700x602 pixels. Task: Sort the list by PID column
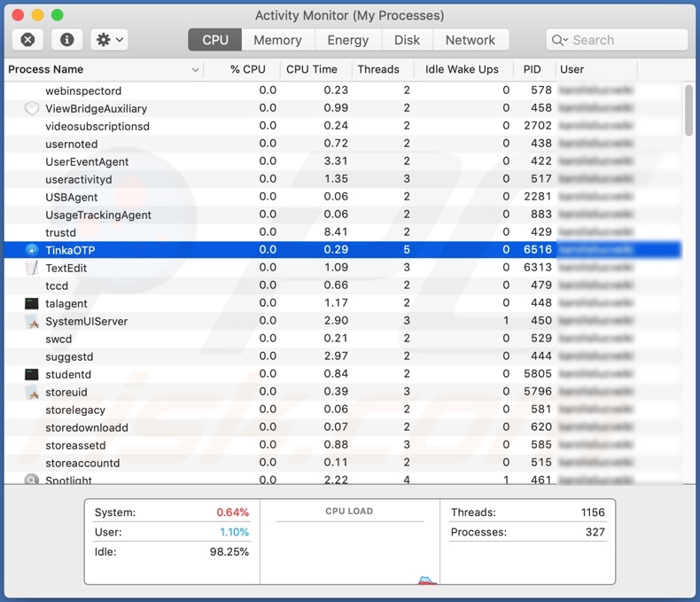[532, 69]
